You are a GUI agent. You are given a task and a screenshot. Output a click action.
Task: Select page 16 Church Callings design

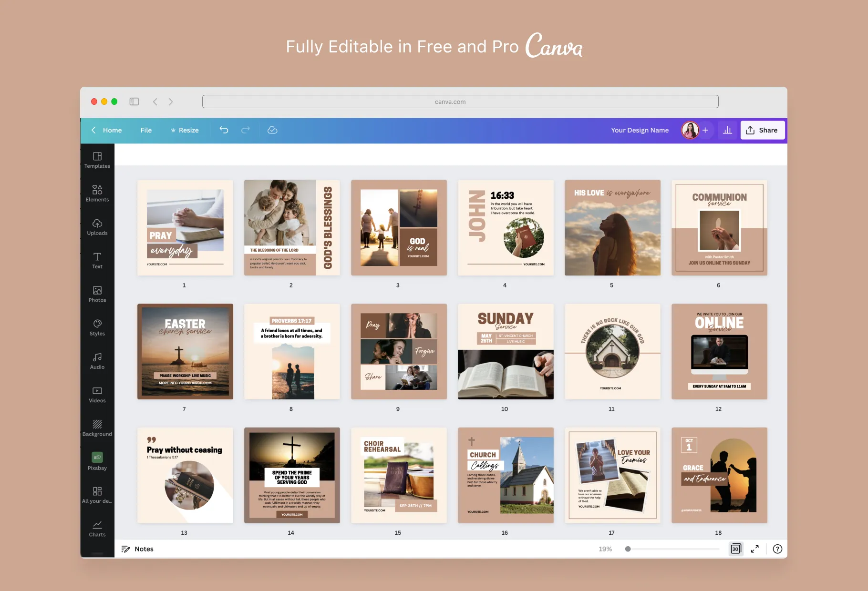click(506, 475)
